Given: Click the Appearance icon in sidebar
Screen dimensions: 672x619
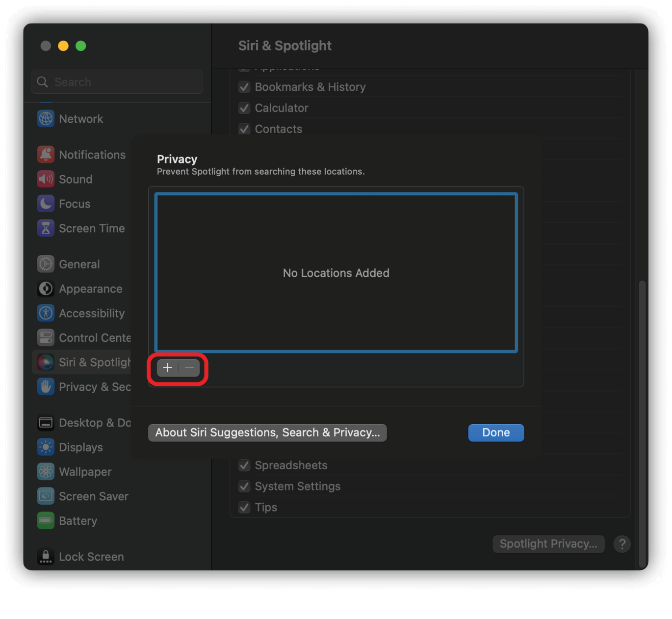Looking at the screenshot, I should pos(46,289).
